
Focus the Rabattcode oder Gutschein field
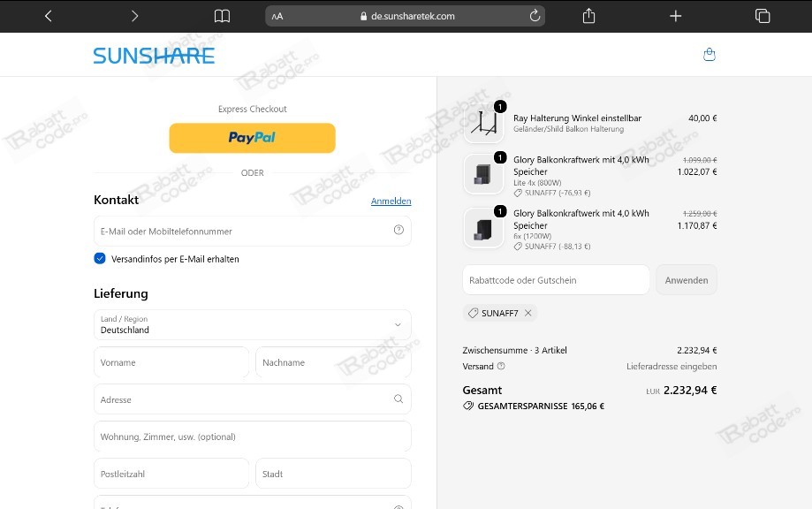click(x=556, y=280)
